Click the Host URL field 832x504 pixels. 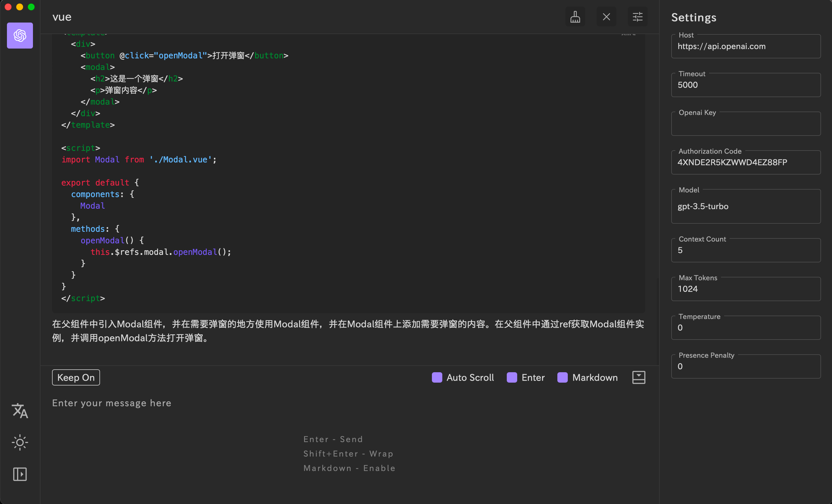(x=746, y=47)
